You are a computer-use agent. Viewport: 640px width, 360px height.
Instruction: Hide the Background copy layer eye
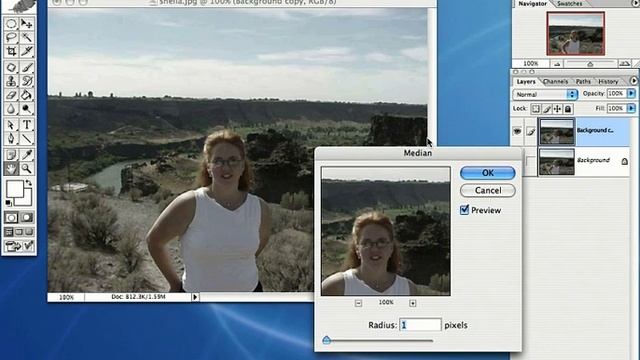(518, 131)
